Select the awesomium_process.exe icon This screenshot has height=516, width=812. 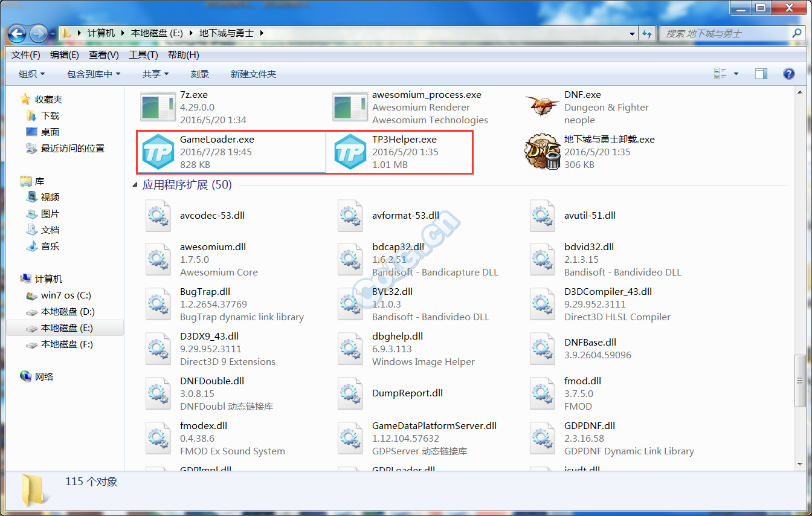point(350,107)
